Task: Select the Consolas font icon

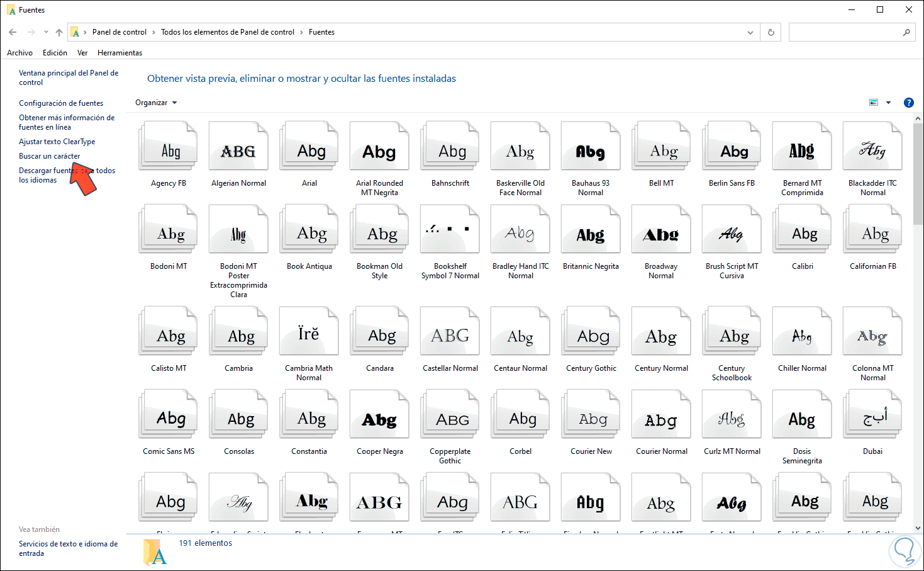Action: [x=238, y=414]
